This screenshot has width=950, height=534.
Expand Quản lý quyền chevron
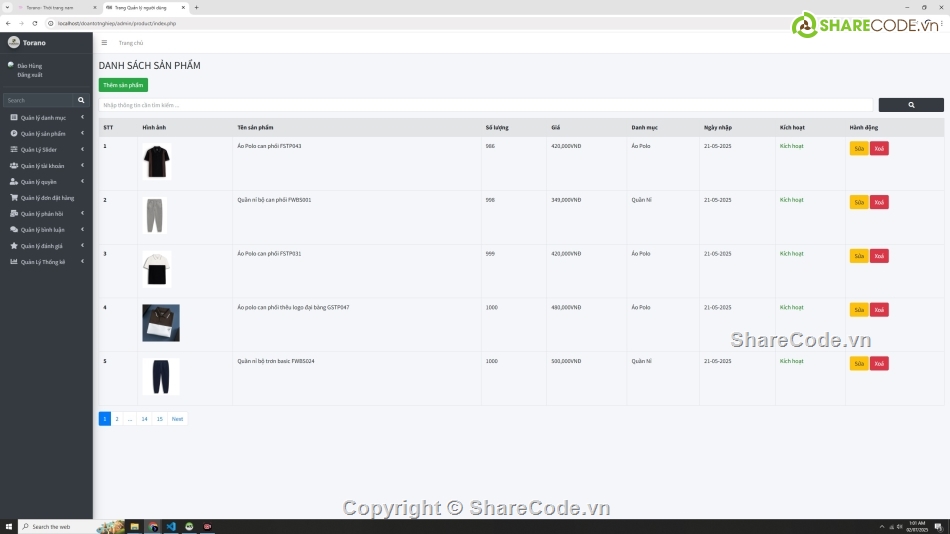click(x=82, y=181)
